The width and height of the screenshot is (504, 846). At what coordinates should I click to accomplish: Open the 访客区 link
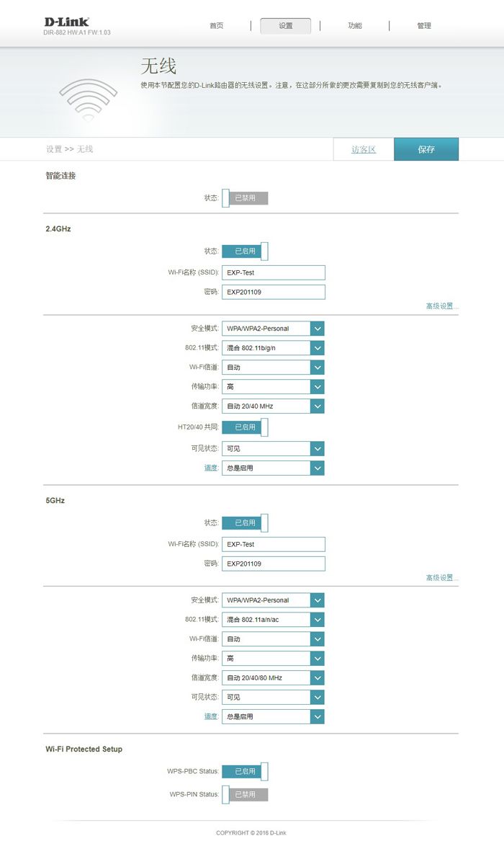pyautogui.click(x=364, y=149)
